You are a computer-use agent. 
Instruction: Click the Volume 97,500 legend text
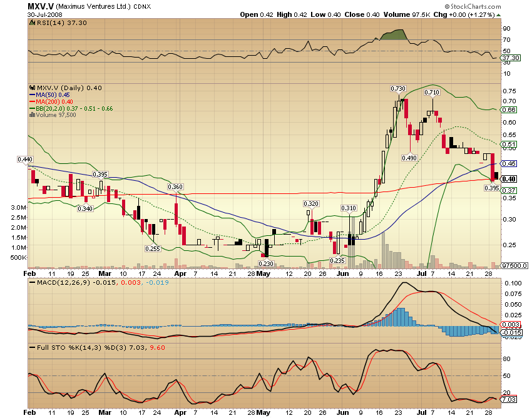click(56, 115)
